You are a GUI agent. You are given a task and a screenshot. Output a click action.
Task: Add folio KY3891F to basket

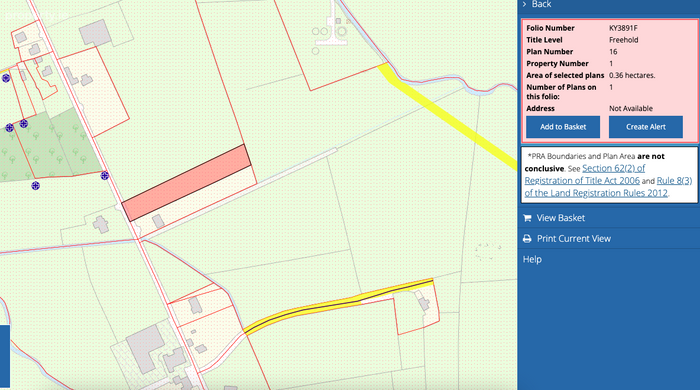click(563, 127)
